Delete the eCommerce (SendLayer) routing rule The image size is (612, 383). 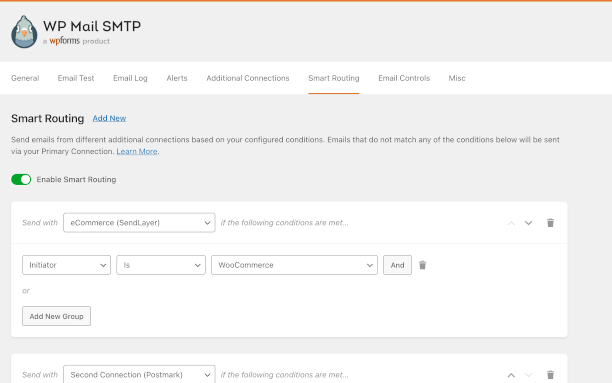pyautogui.click(x=550, y=223)
